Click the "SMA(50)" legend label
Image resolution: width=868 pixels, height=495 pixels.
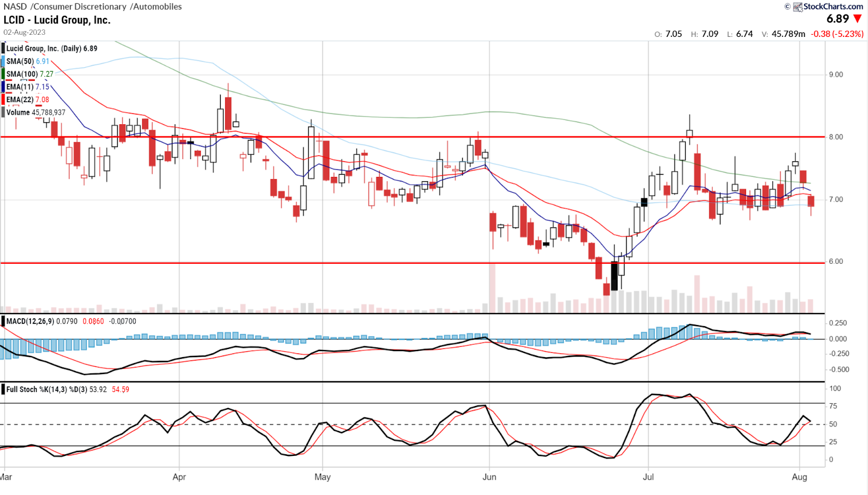point(20,61)
